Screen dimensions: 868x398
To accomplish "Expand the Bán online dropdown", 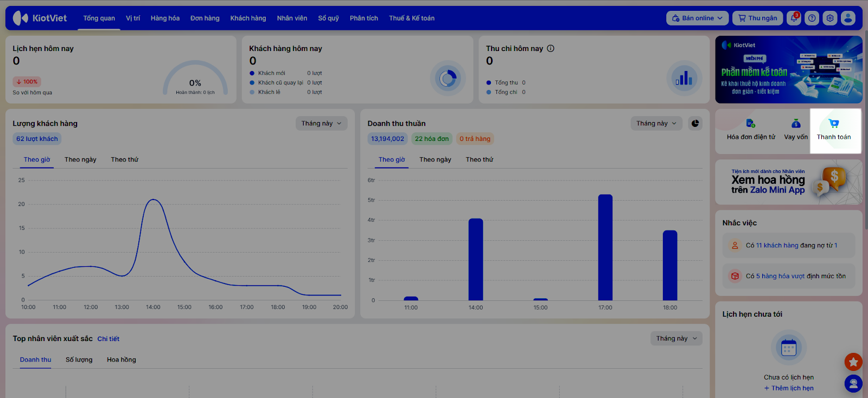I will [x=697, y=18].
